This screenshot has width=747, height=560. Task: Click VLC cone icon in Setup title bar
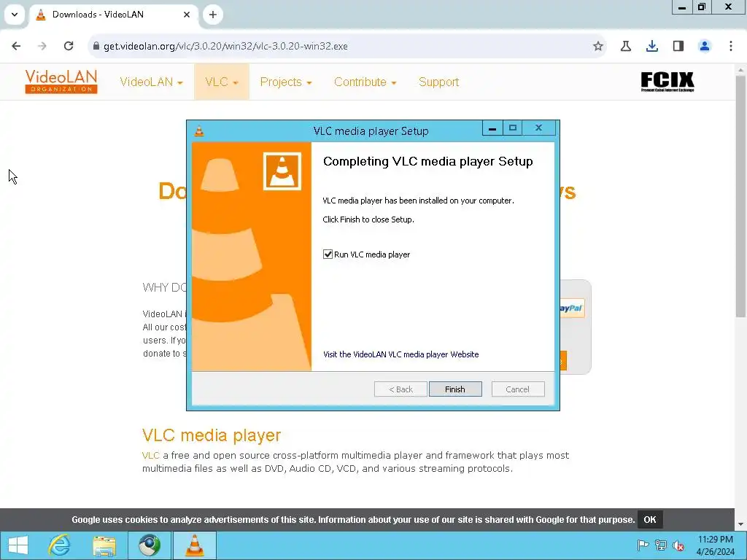(x=199, y=131)
